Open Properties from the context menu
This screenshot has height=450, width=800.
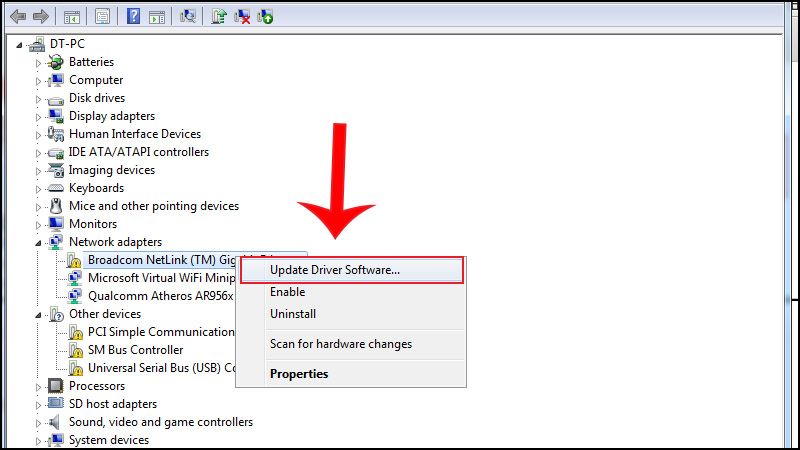tap(299, 374)
